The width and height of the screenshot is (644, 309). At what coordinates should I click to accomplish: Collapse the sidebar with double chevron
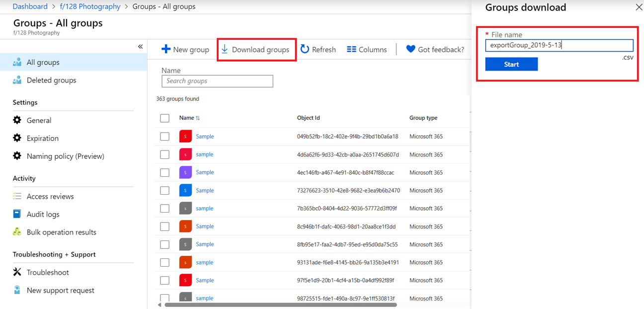pyautogui.click(x=140, y=47)
